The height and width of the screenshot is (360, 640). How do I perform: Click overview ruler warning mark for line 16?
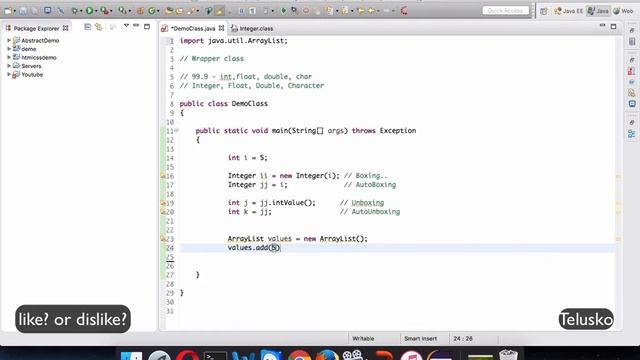coord(618,176)
